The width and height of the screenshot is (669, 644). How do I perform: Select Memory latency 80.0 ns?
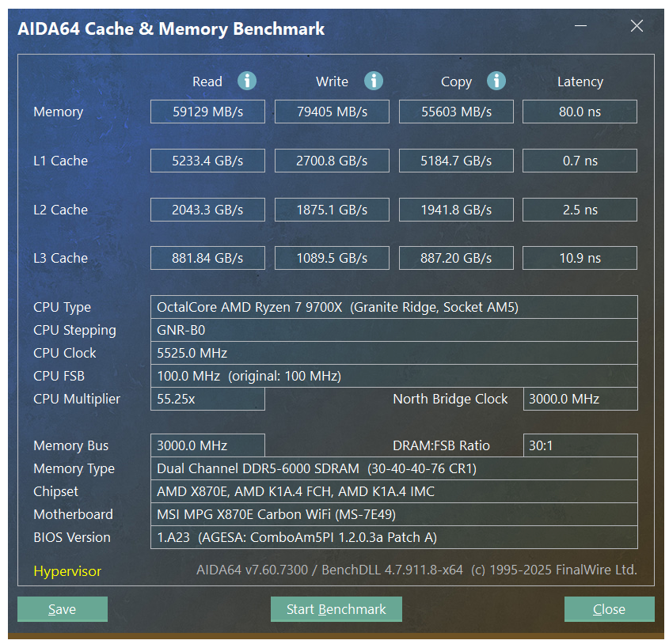580,112
